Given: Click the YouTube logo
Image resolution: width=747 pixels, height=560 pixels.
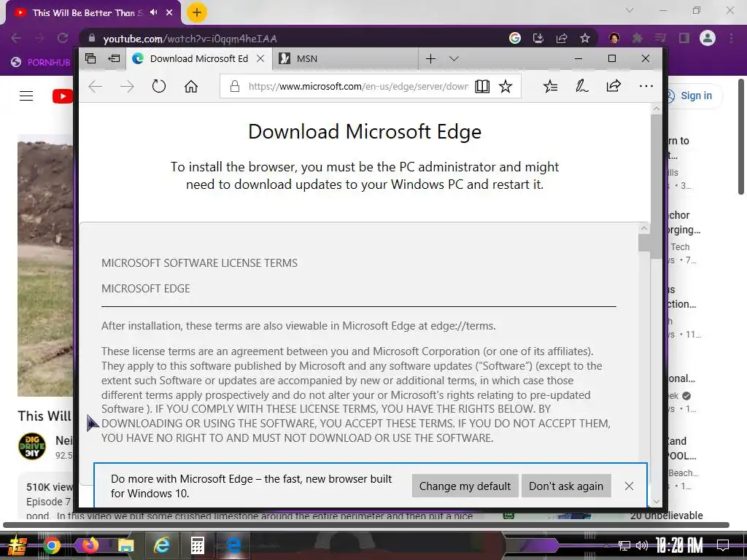Looking at the screenshot, I should click(x=63, y=96).
